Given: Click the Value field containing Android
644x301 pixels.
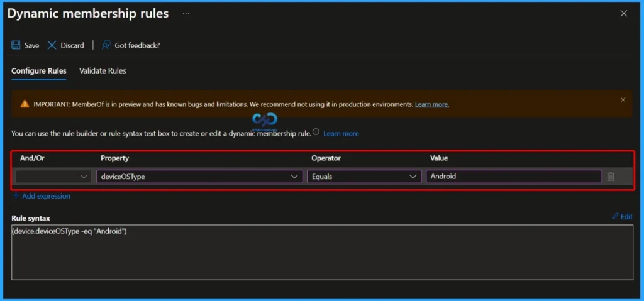Looking at the screenshot, I should tap(514, 177).
